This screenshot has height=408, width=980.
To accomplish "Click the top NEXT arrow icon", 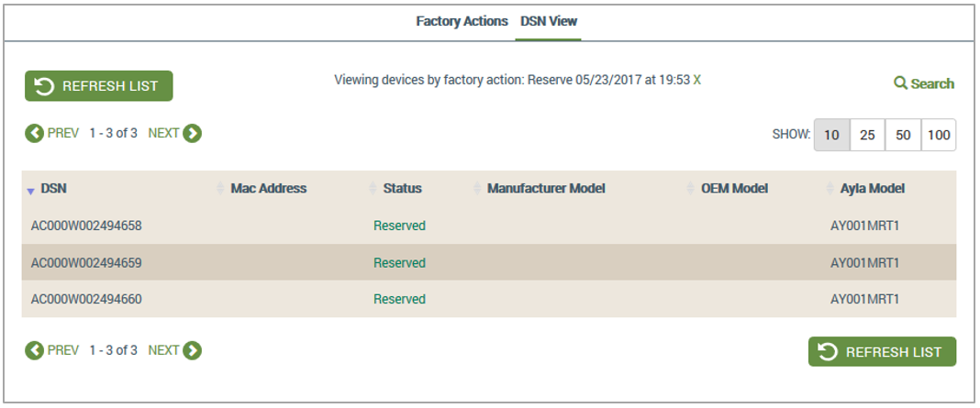I will (193, 133).
